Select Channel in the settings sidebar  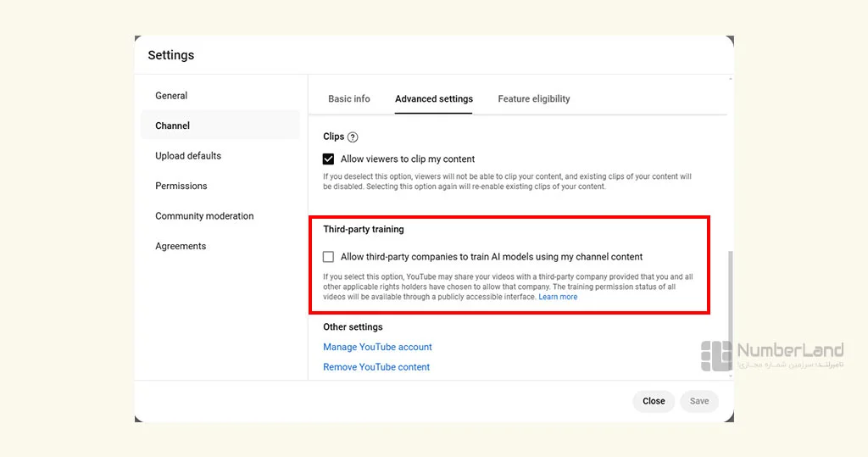tap(220, 125)
